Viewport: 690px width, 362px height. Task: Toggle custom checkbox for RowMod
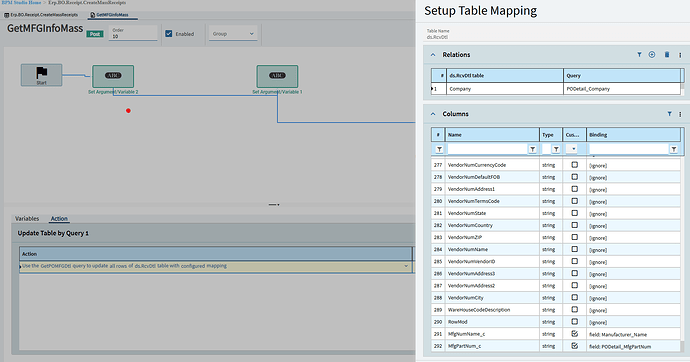pyautogui.click(x=574, y=322)
